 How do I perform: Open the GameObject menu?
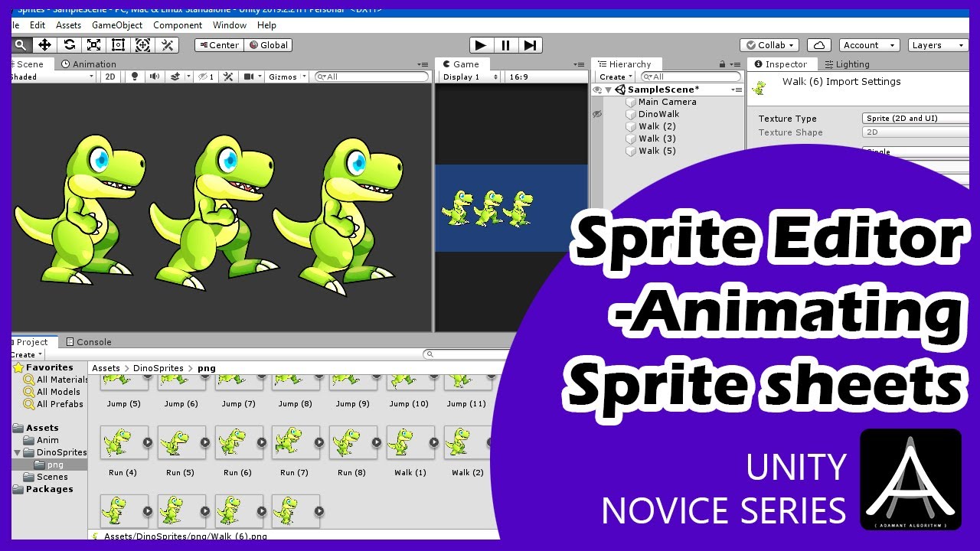click(117, 25)
